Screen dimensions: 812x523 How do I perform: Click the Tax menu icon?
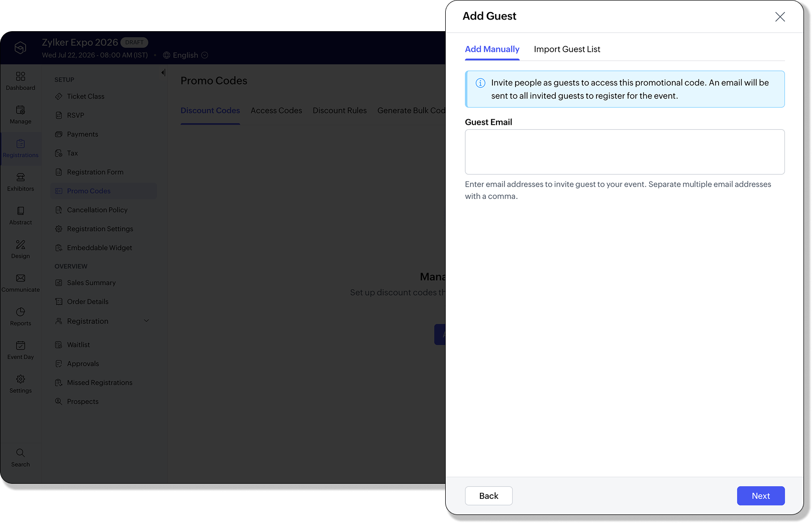(59, 153)
